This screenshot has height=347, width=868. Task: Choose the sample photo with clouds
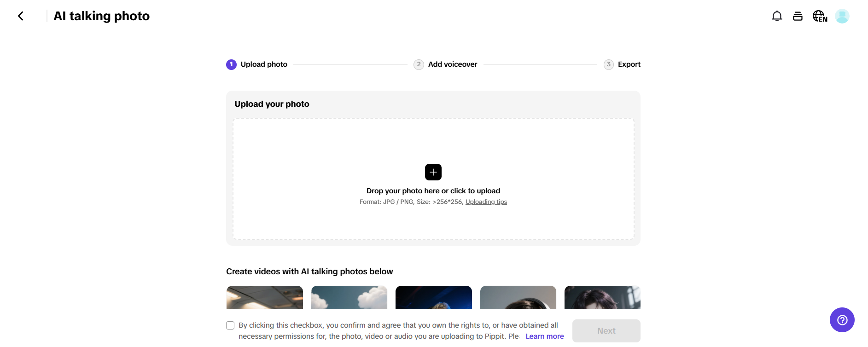(349, 297)
